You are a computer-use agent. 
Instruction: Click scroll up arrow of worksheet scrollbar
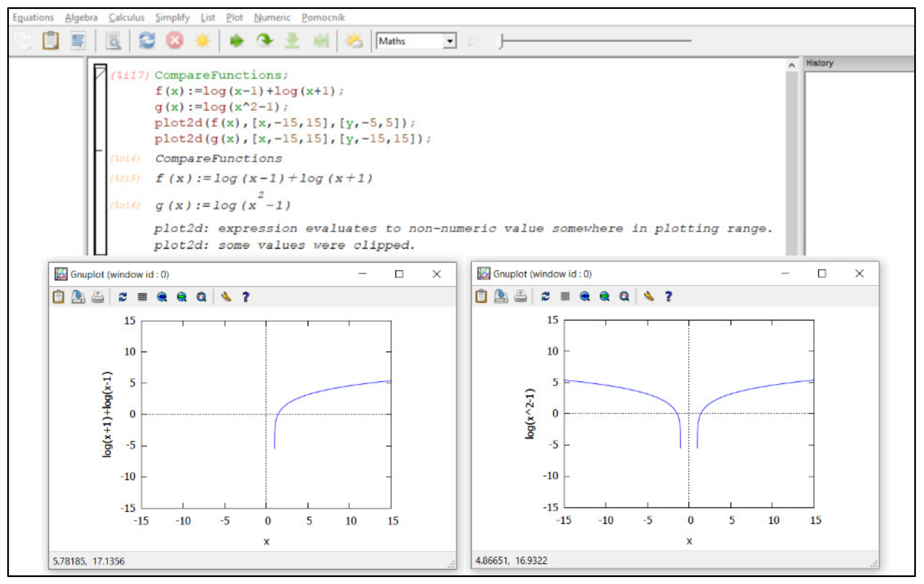792,66
